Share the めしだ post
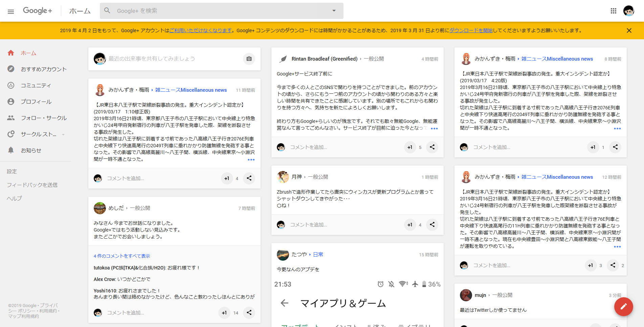This screenshot has height=327, width=644. click(x=249, y=313)
